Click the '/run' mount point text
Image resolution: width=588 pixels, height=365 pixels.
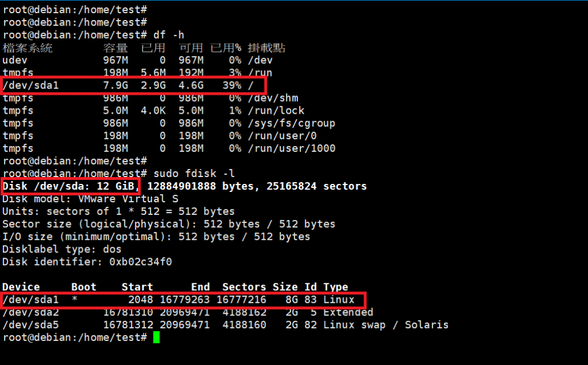point(260,73)
